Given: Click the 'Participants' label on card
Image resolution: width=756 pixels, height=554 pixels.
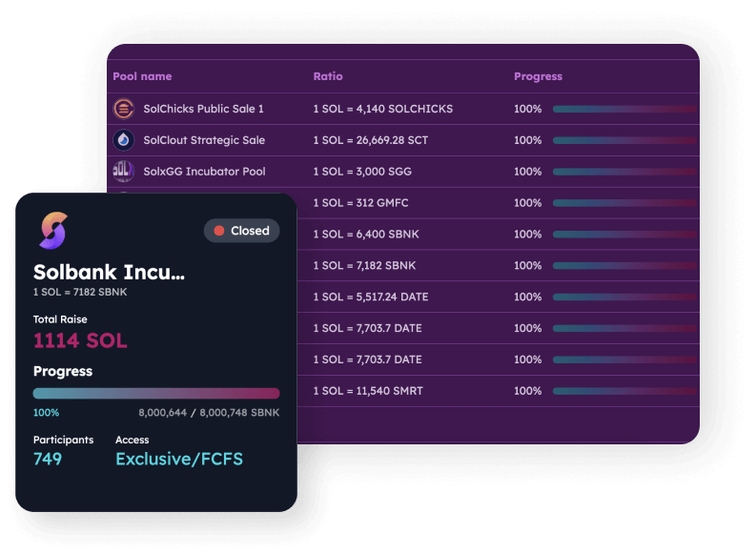Looking at the screenshot, I should tap(63, 440).
